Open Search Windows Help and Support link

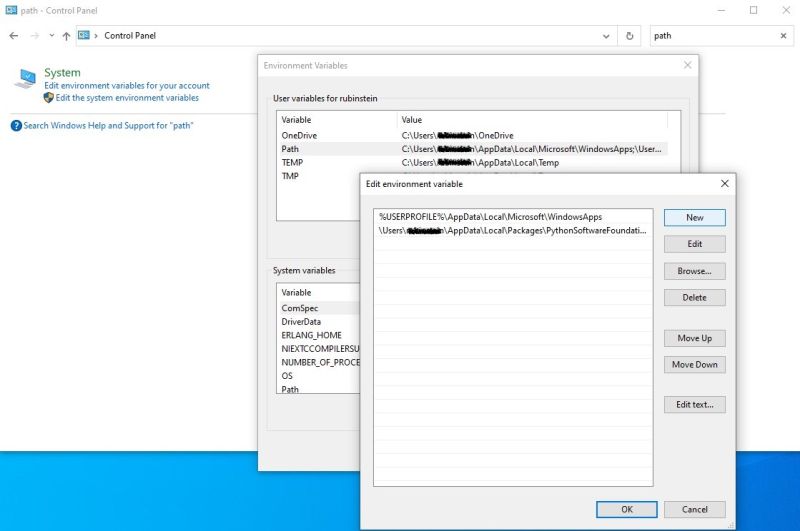(108, 125)
